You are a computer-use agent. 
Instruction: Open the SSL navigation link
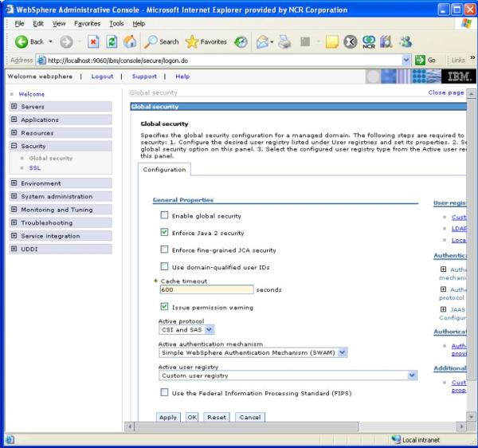35,167
